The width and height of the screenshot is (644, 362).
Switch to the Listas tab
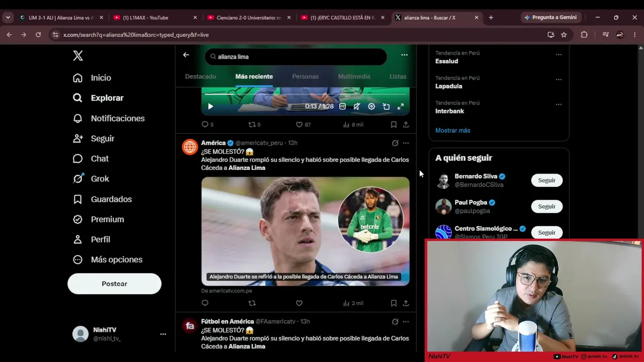[x=398, y=76]
